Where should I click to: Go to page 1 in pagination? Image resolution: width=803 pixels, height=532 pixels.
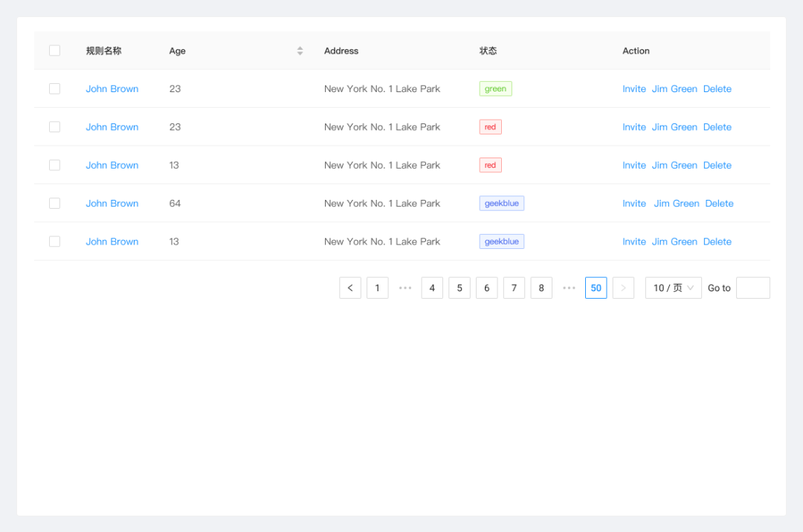coord(377,288)
